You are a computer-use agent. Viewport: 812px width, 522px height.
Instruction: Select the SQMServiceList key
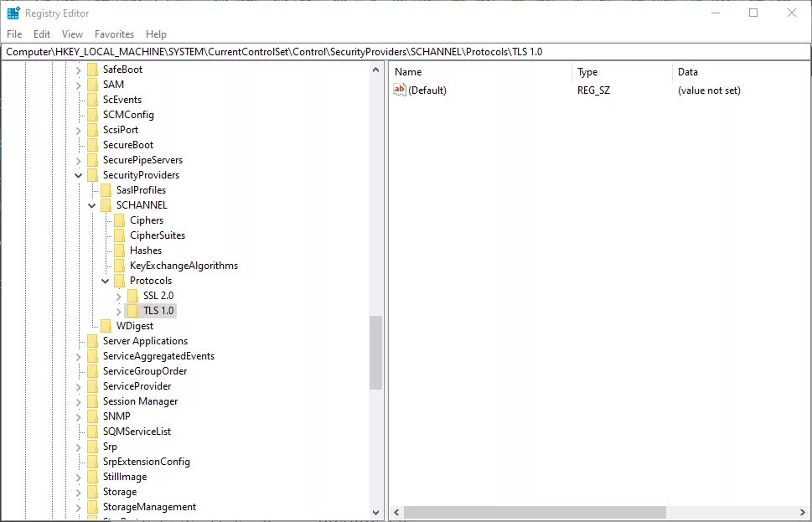point(137,431)
